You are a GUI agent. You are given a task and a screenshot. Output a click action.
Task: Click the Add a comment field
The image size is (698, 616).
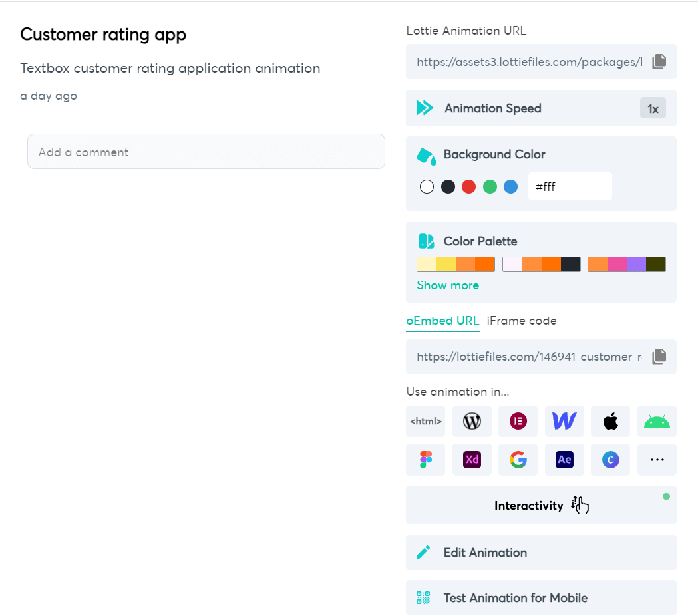(x=206, y=151)
